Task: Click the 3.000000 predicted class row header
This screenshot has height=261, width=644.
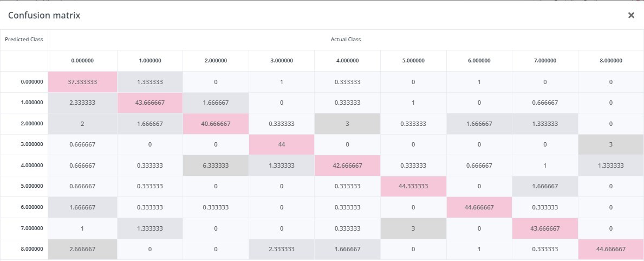Action: (24, 144)
